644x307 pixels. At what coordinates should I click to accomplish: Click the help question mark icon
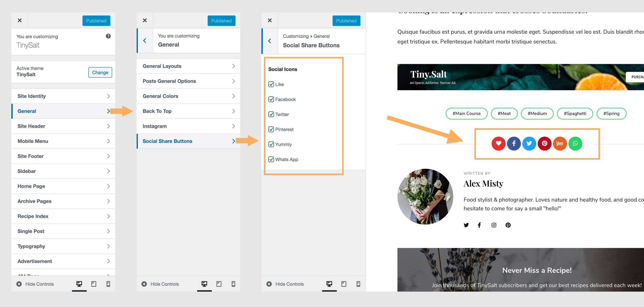(x=108, y=36)
